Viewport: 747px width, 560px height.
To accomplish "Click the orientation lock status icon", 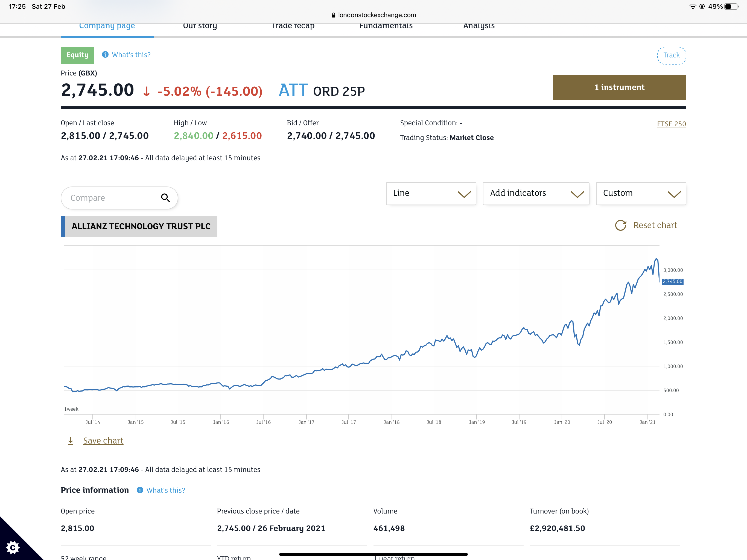I will click(x=702, y=6).
